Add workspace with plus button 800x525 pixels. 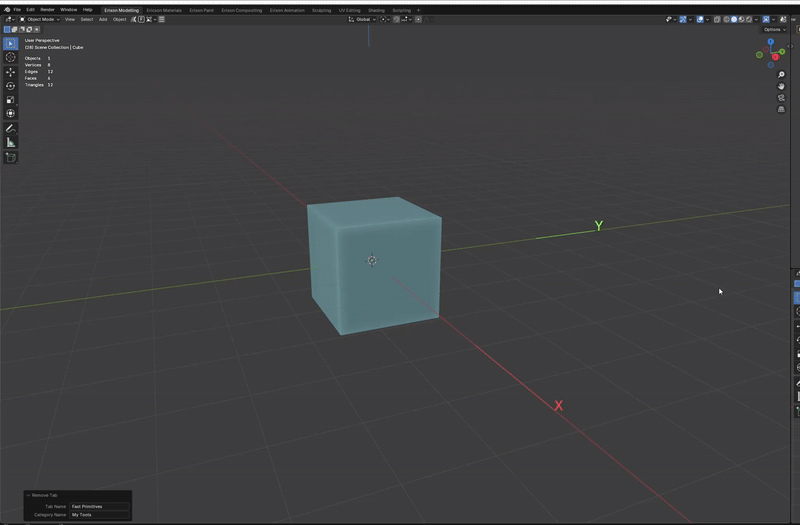(418, 10)
